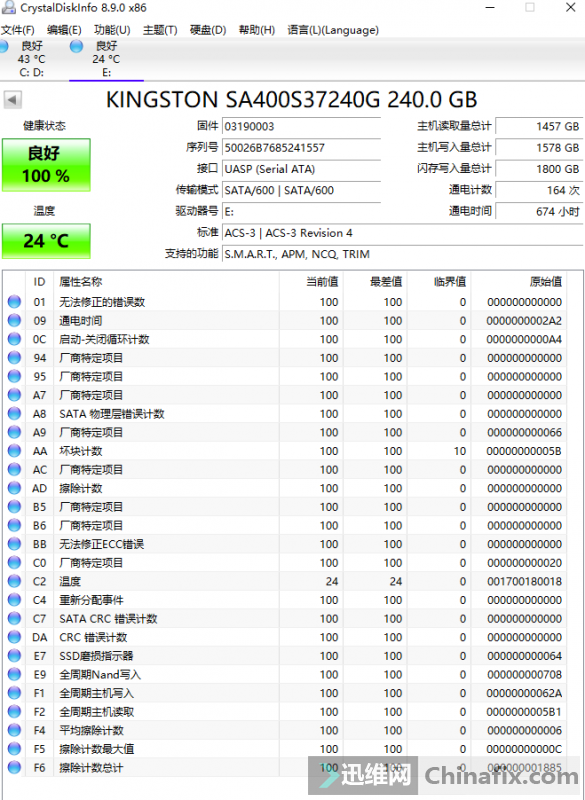Screen dimensions: 585x800
Task: Open the 硬盘(D) menu
Action: point(208,30)
